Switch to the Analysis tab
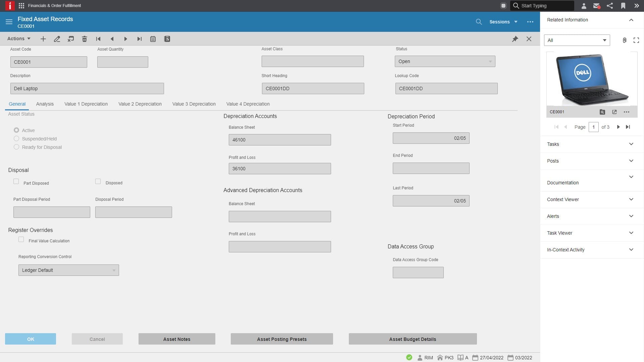Image resolution: width=644 pixels, height=362 pixels. pos(45,104)
